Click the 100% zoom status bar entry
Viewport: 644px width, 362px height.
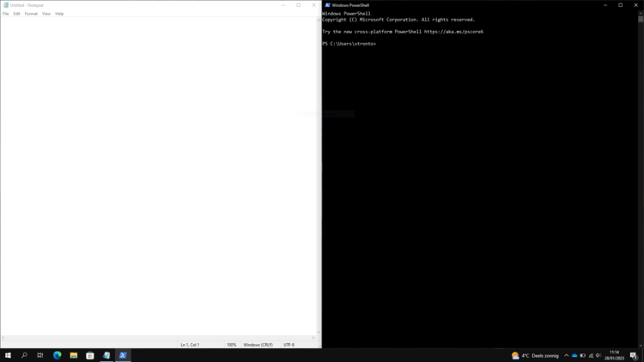231,345
